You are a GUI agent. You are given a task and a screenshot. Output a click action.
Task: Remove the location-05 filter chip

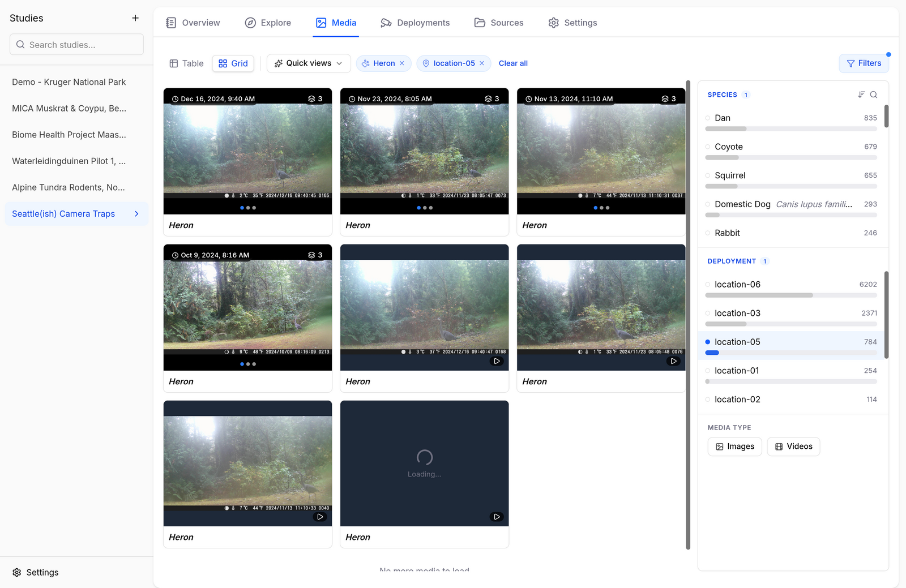click(482, 63)
